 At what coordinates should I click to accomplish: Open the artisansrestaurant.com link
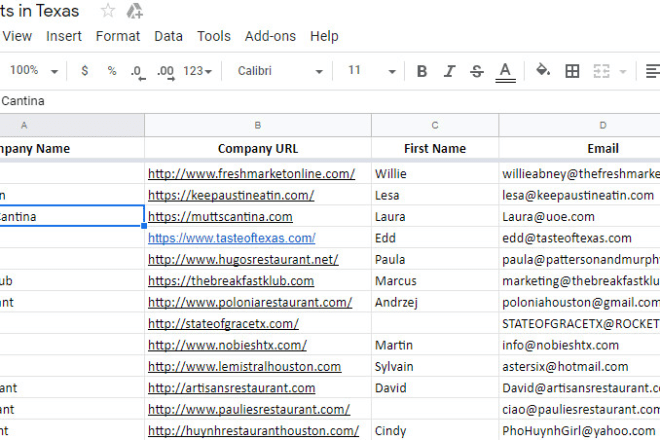[x=232, y=388]
